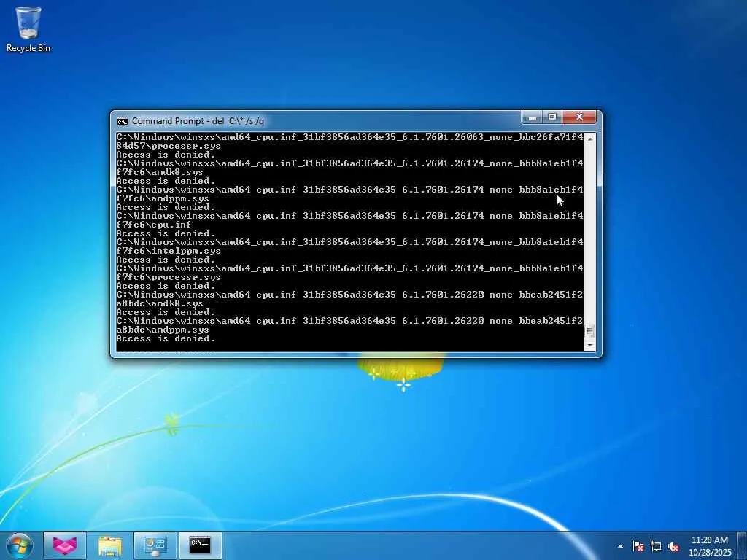The height and width of the screenshot is (560, 747).
Task: Click the 'f7fc6\amdppm.sys' output line
Action: pyautogui.click(x=163, y=198)
